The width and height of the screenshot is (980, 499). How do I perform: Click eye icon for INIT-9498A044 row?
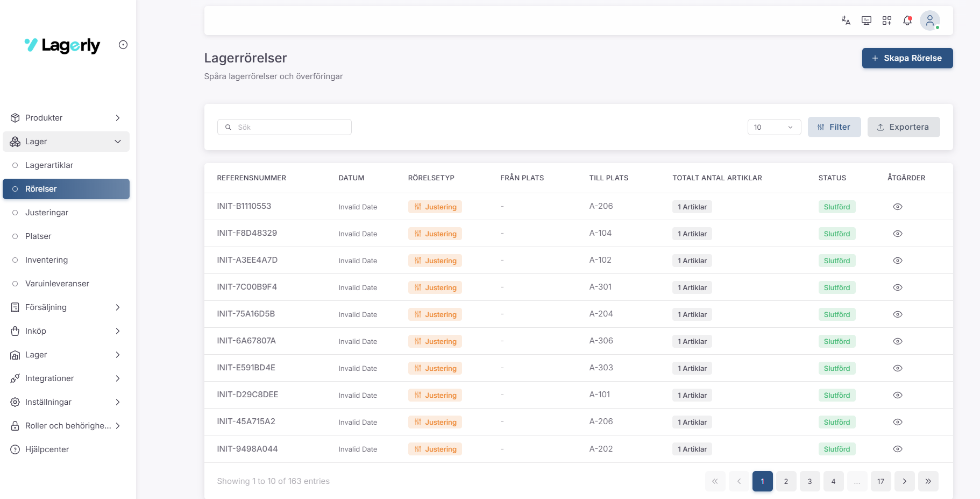[x=897, y=449]
